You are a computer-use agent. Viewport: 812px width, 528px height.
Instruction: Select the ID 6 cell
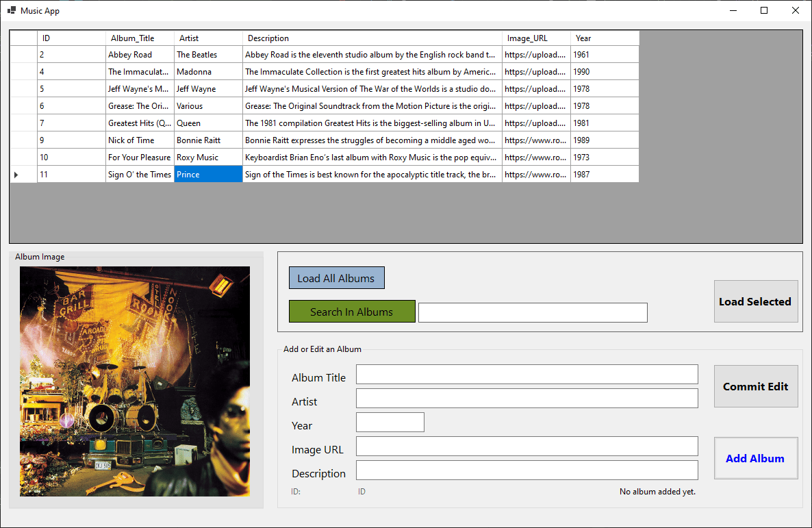(71, 105)
